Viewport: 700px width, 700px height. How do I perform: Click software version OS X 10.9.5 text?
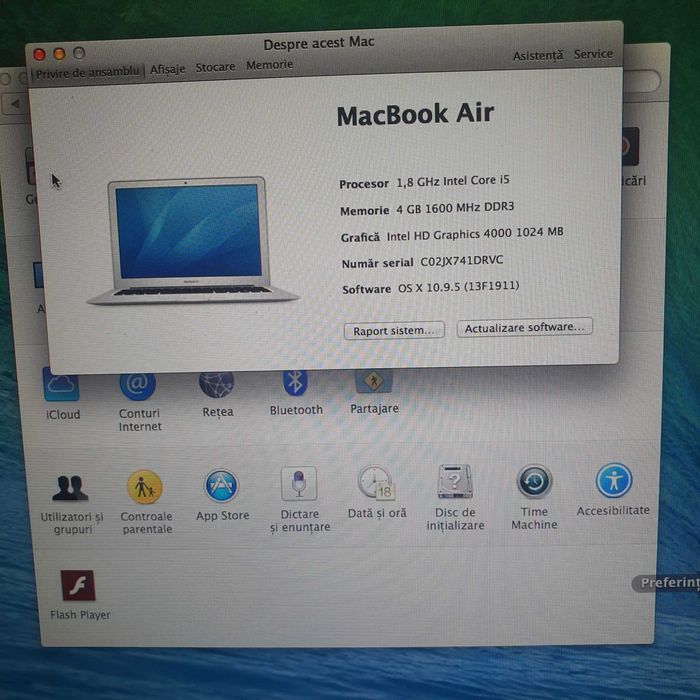tap(458, 287)
